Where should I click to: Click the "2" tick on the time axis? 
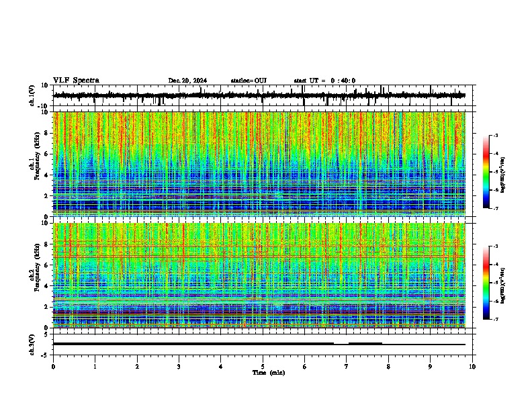(x=137, y=367)
